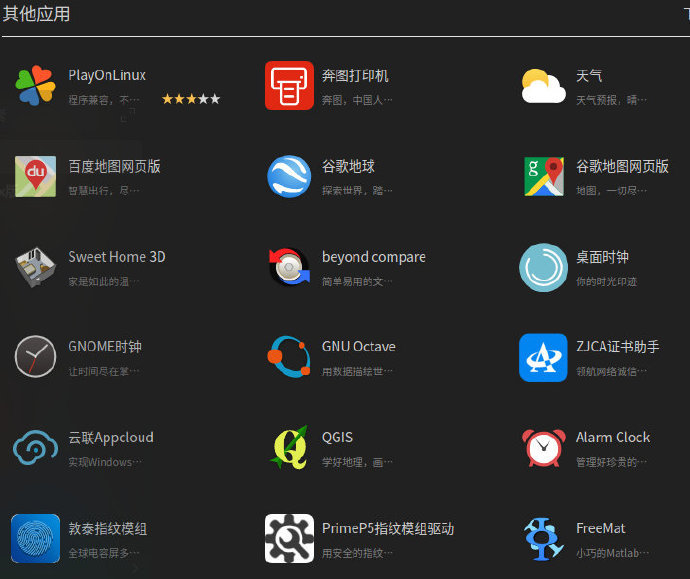Click the GNOME时钟 analog clock icon
The image size is (690, 579).
[35, 357]
